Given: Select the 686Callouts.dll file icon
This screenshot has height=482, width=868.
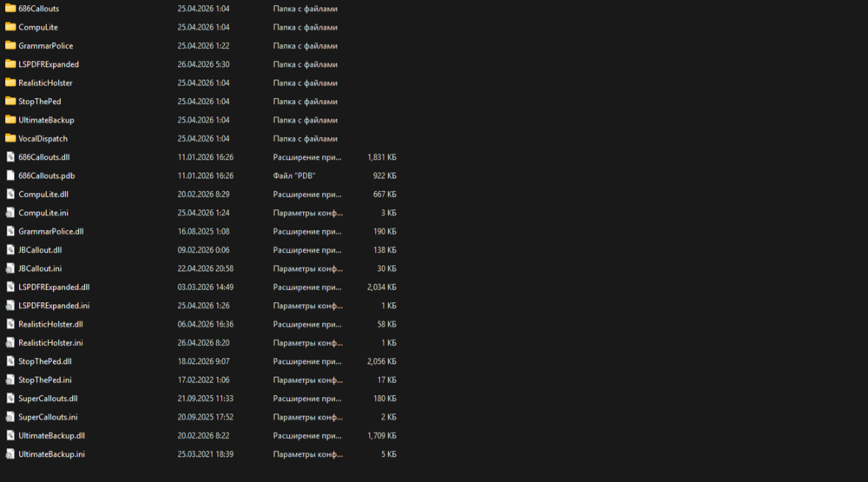Looking at the screenshot, I should [10, 157].
